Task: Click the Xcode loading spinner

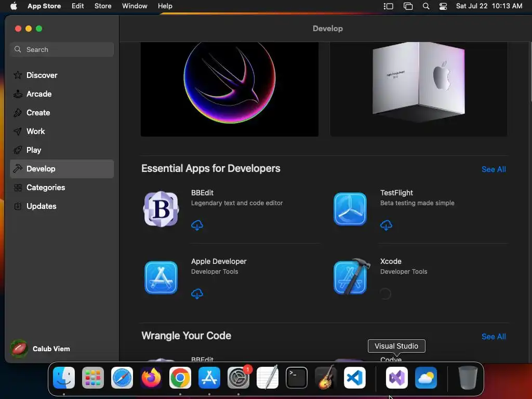Action: pyautogui.click(x=385, y=294)
